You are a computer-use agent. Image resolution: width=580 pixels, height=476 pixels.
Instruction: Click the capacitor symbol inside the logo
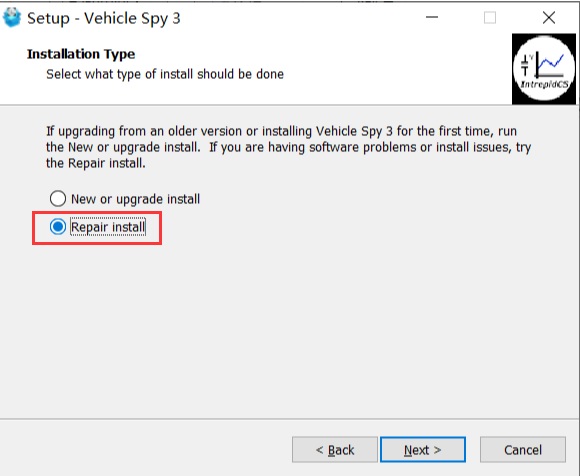point(525,65)
